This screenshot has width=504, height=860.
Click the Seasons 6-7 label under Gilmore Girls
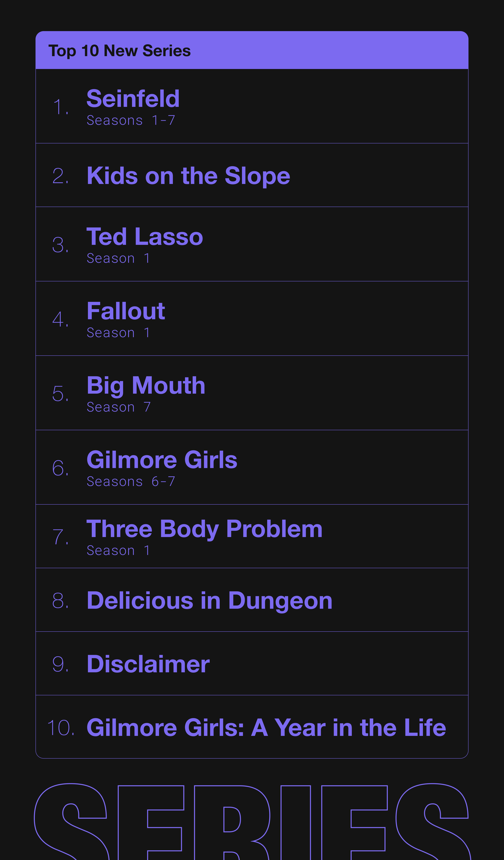pos(131,482)
